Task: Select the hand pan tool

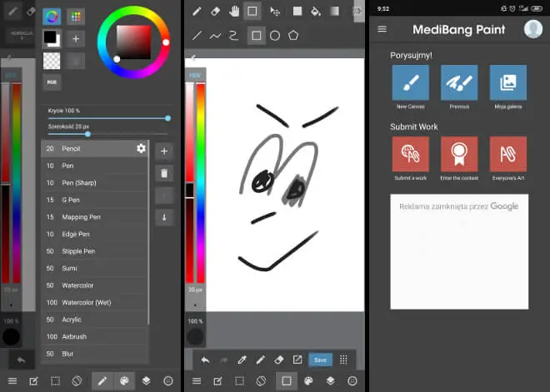Action: click(234, 12)
